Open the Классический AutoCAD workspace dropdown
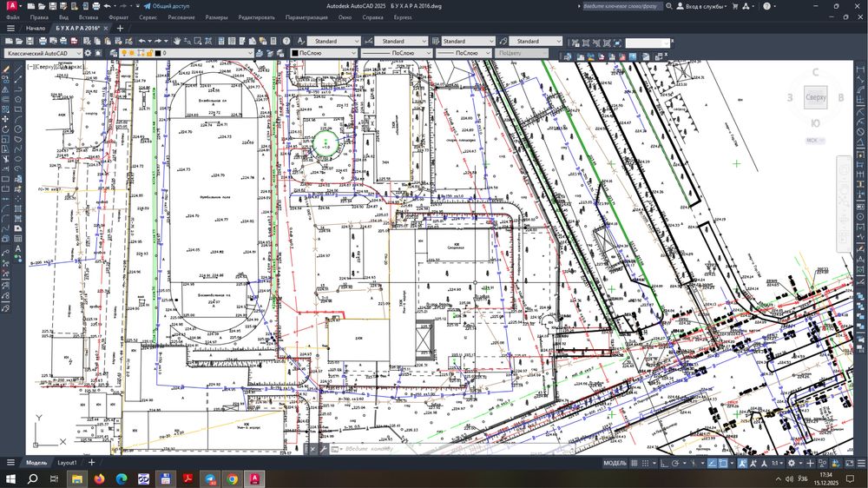This screenshot has width=868, height=488. tap(43, 53)
